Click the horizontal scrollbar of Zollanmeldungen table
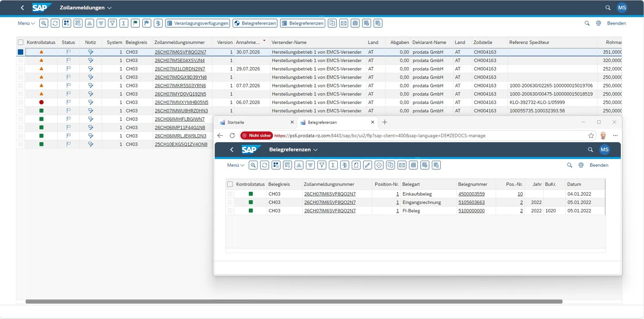 294,301
